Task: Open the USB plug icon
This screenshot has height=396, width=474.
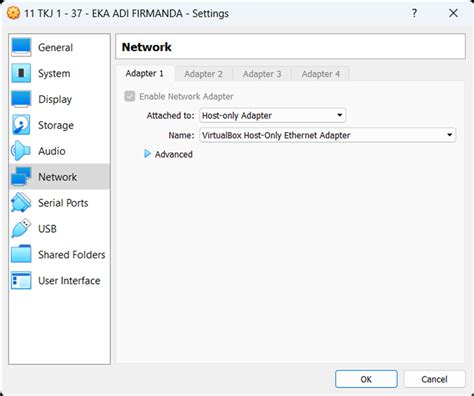Action: coord(21,228)
